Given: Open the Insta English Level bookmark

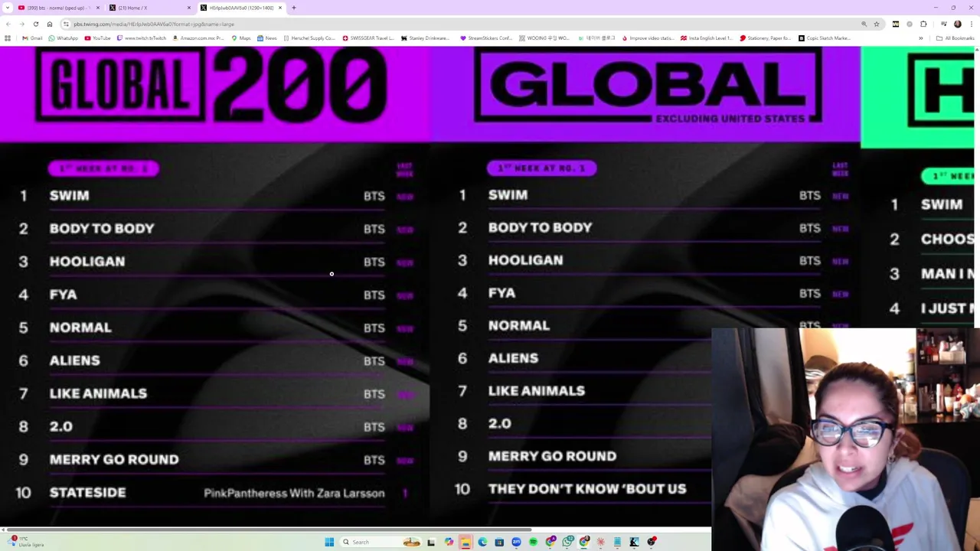Looking at the screenshot, I should coord(707,38).
